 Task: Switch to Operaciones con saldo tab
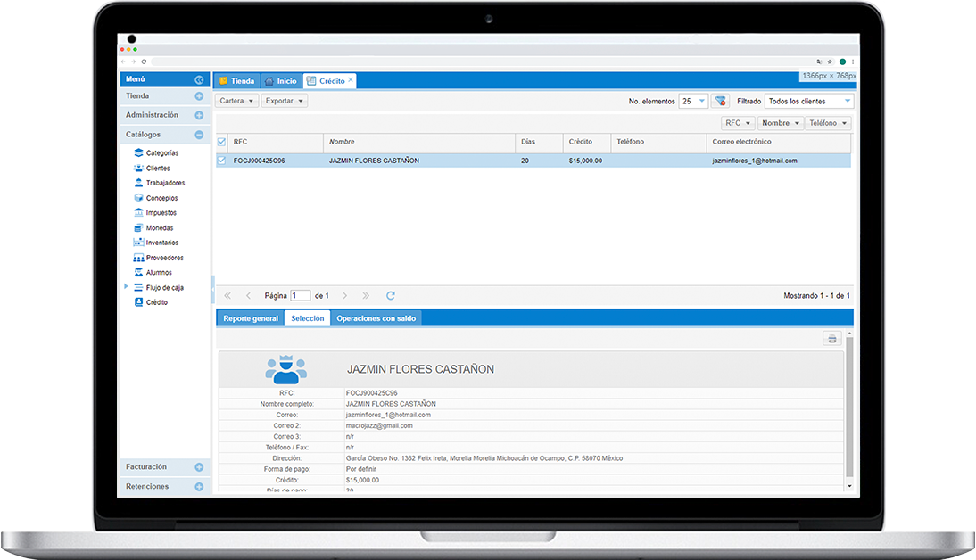(x=376, y=318)
